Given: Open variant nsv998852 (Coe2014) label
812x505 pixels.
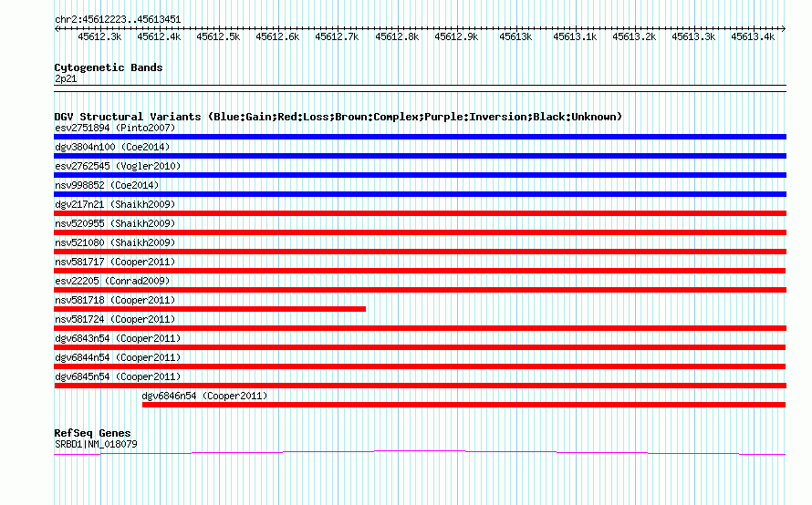Looking at the screenshot, I should (107, 185).
